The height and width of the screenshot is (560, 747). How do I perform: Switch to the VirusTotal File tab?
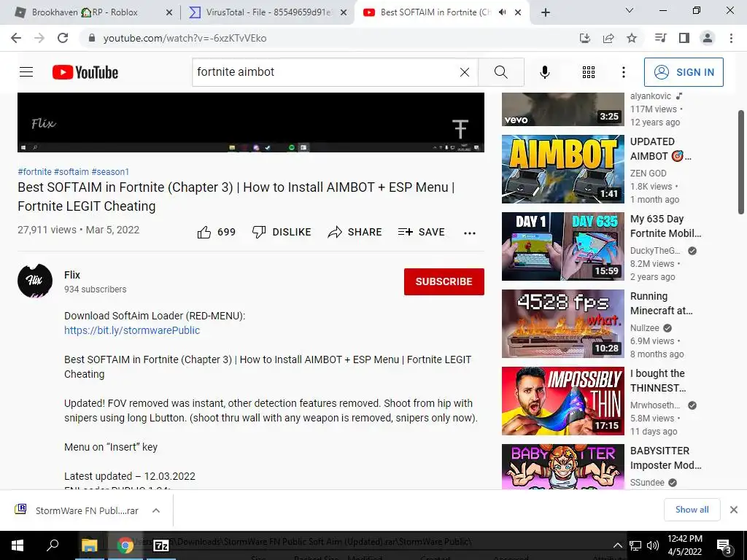pyautogui.click(x=268, y=12)
